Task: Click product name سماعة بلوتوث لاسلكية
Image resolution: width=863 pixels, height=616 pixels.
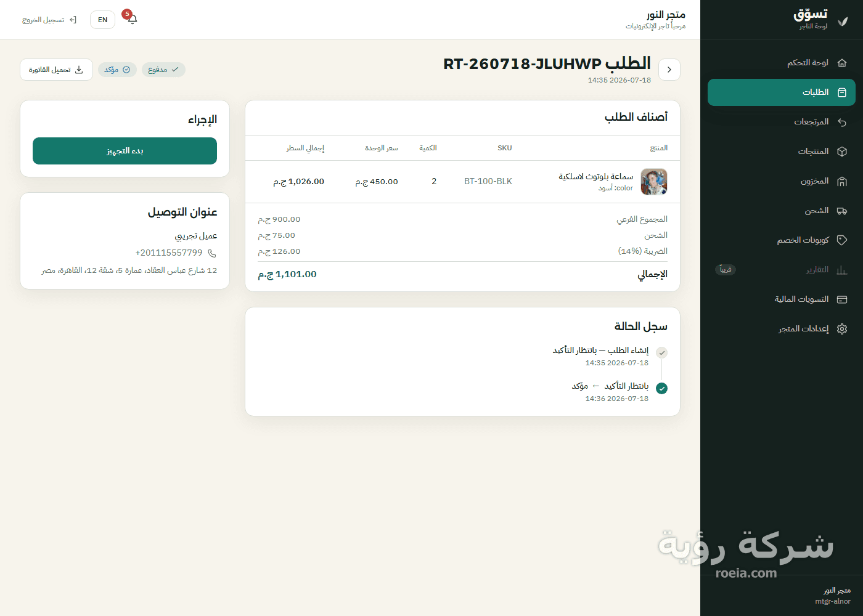Action: point(595,177)
